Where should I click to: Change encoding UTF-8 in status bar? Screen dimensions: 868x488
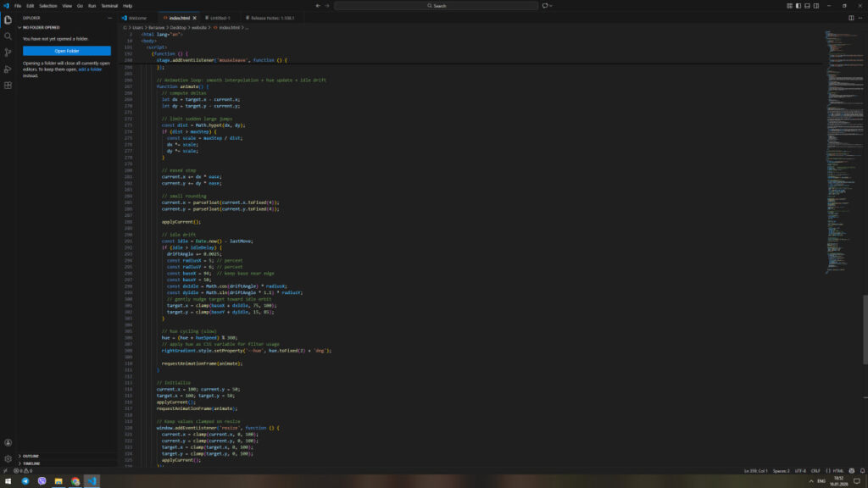[x=800, y=471]
